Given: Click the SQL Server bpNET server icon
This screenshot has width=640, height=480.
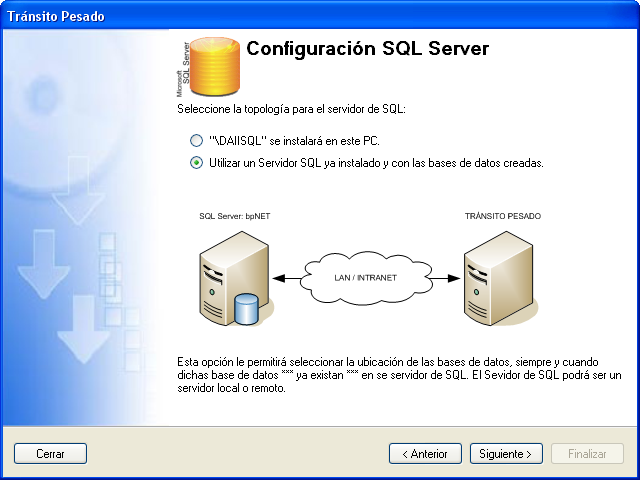Looking at the screenshot, I should tap(235, 278).
